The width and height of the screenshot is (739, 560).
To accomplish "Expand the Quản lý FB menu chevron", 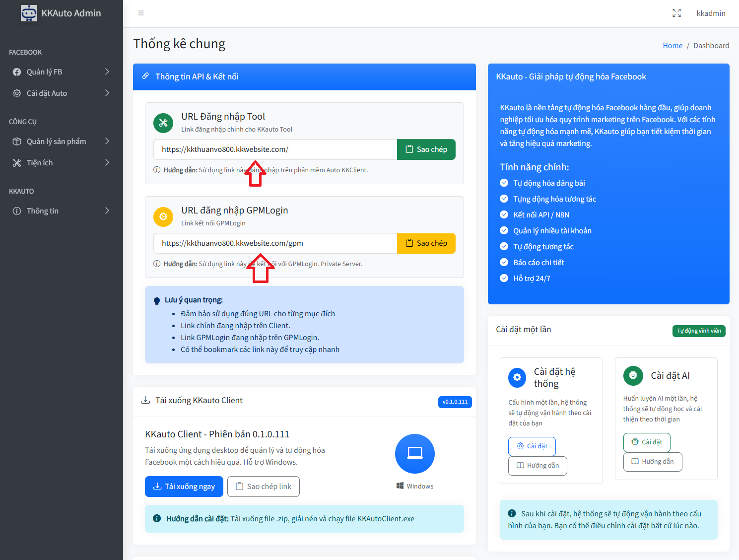I will coord(107,72).
